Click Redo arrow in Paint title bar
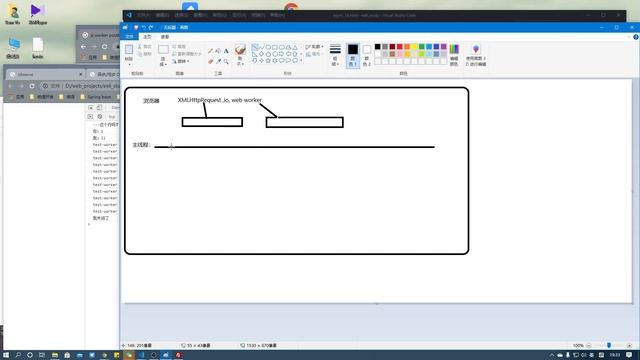This screenshot has width=640, height=360. pos(151,27)
